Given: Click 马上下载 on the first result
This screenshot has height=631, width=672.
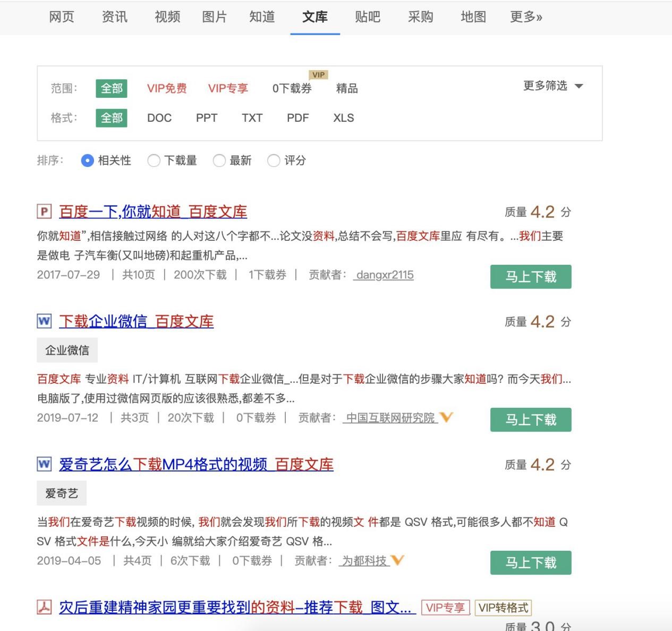Looking at the screenshot, I should pos(531,276).
